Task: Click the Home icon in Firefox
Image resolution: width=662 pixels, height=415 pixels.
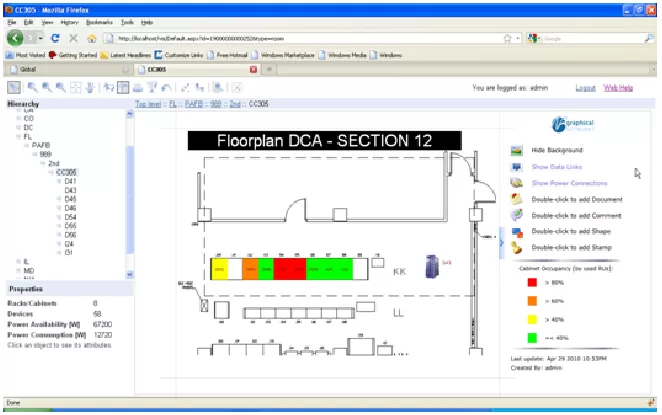Action: (x=92, y=39)
